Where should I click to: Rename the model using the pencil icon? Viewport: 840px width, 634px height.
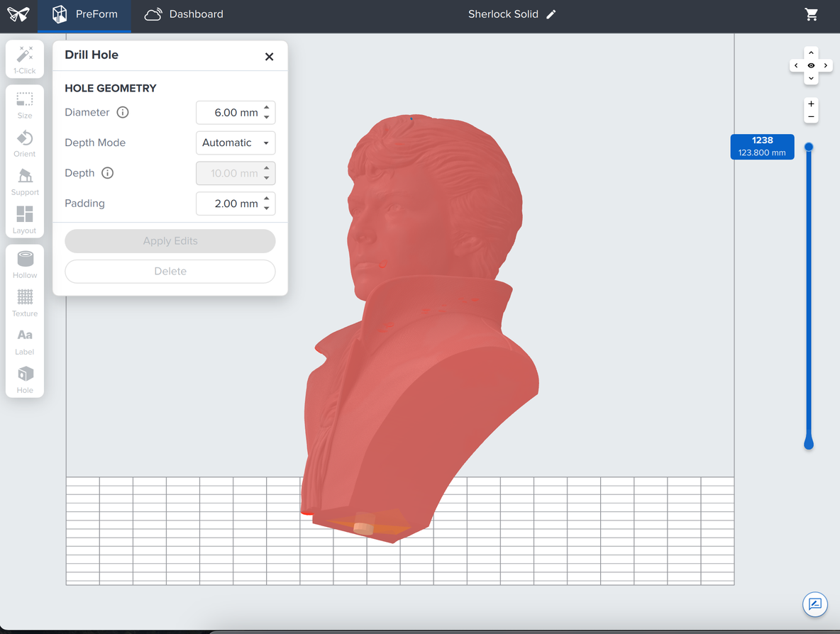552,13
